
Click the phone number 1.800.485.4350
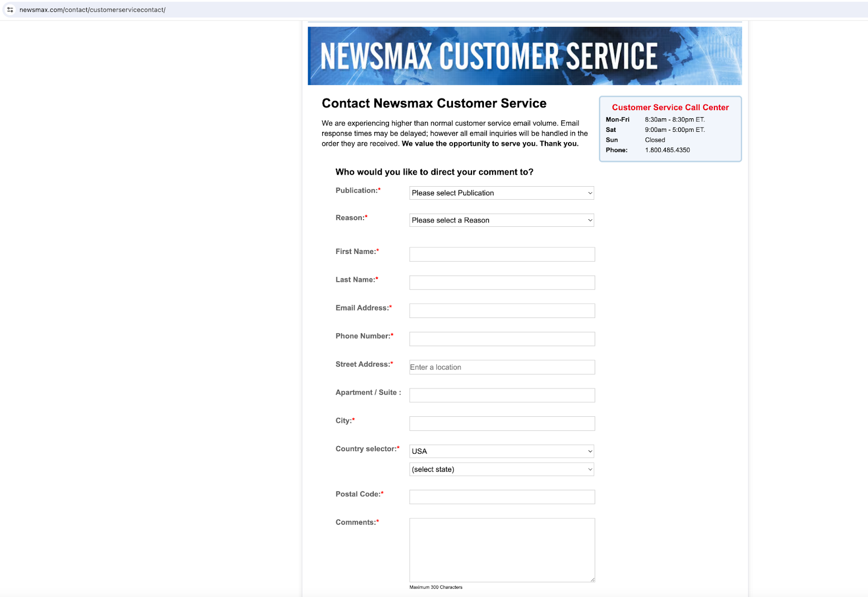coord(667,150)
